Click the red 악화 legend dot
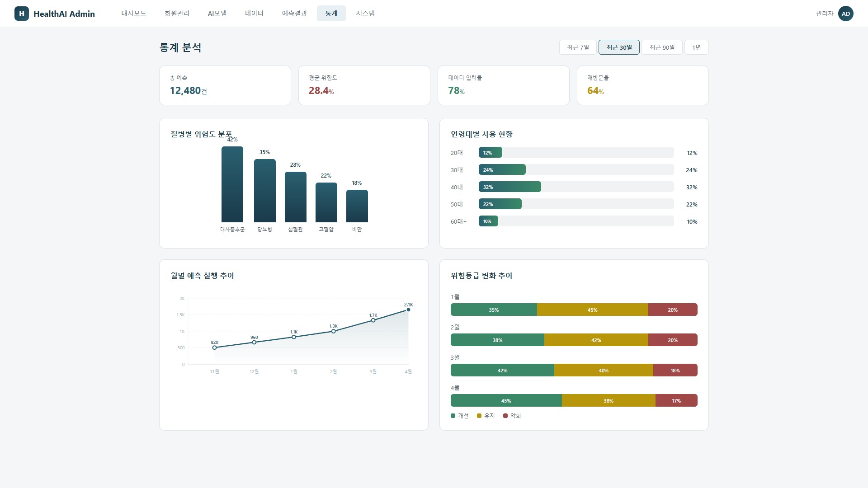Viewport: 868px width, 488px height. tap(505, 416)
